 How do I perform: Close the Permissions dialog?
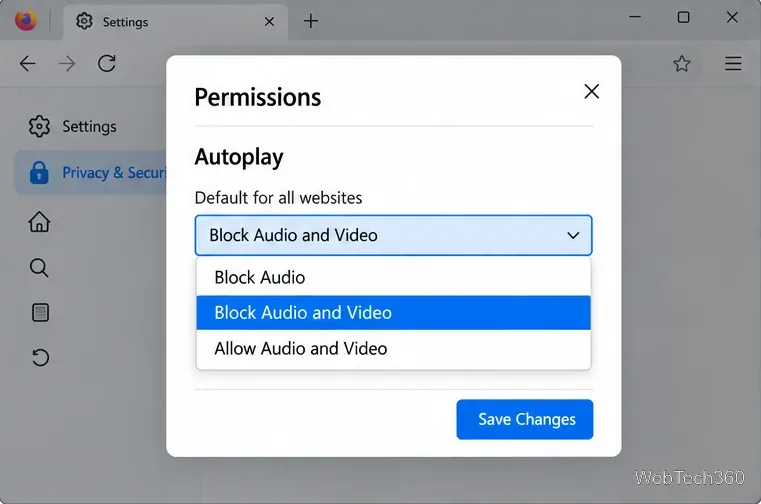592,91
